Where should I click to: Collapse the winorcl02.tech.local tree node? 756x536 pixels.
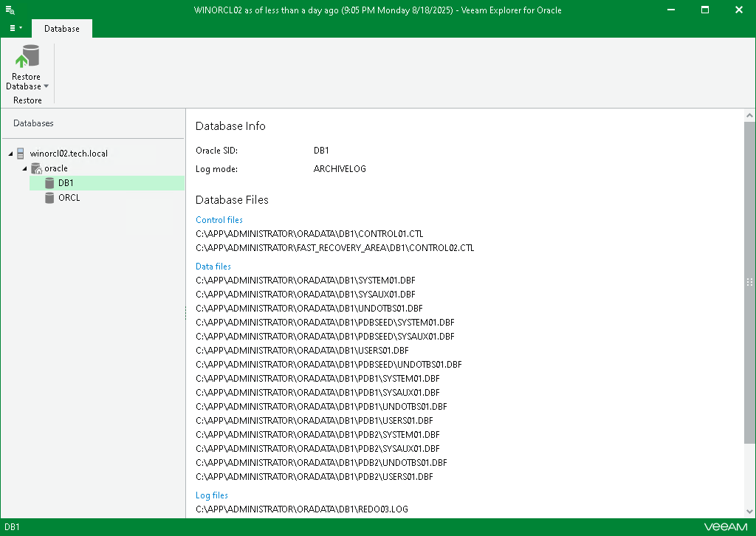10,154
